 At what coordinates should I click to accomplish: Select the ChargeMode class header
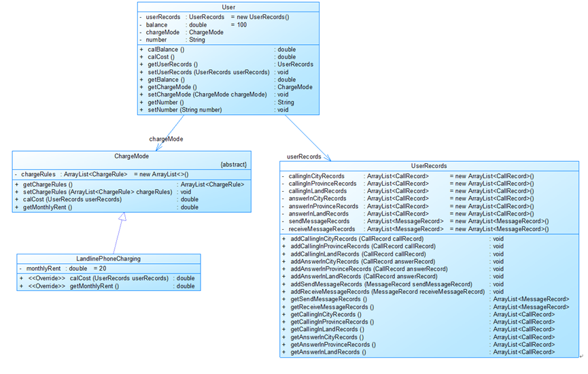click(131, 156)
